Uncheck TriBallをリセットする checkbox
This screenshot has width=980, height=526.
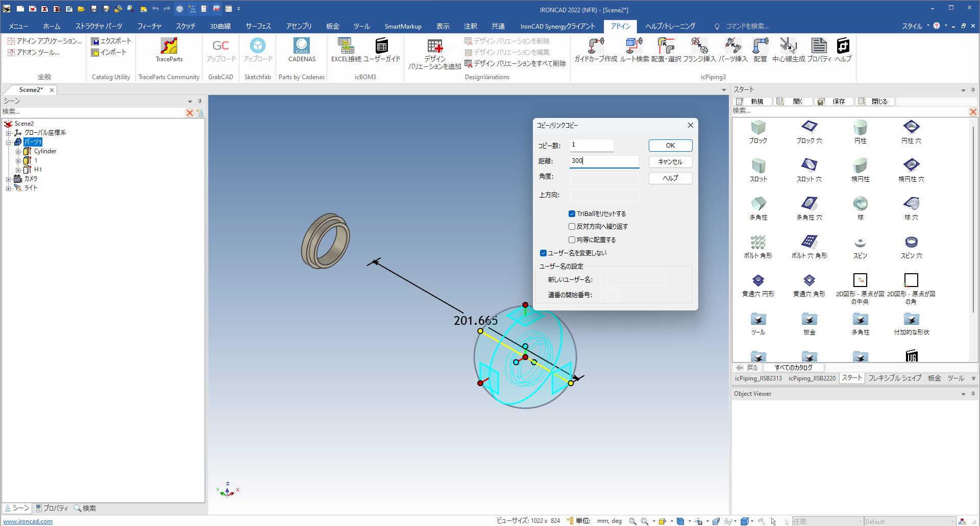(x=572, y=214)
